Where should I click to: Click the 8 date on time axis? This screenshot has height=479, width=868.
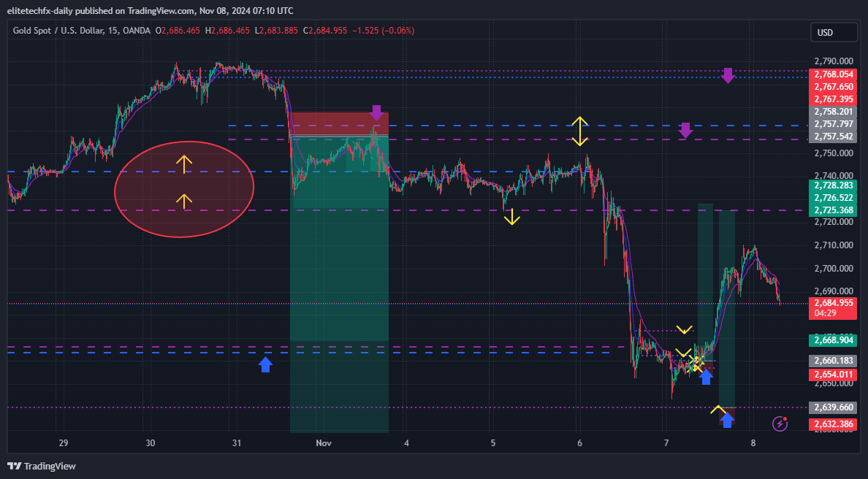[x=753, y=443]
